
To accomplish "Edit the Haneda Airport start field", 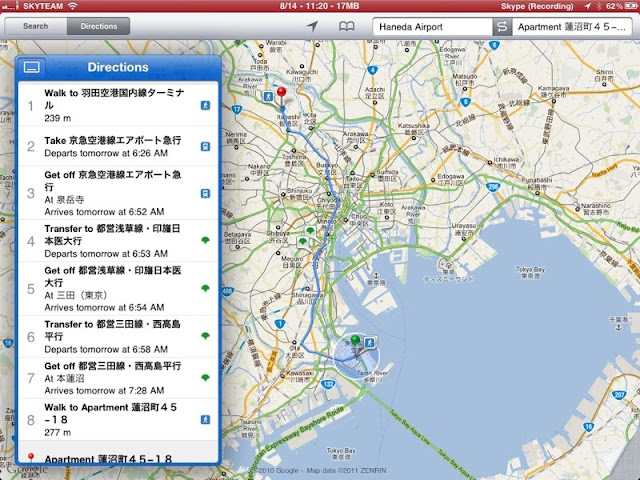I will pyautogui.click(x=432, y=27).
